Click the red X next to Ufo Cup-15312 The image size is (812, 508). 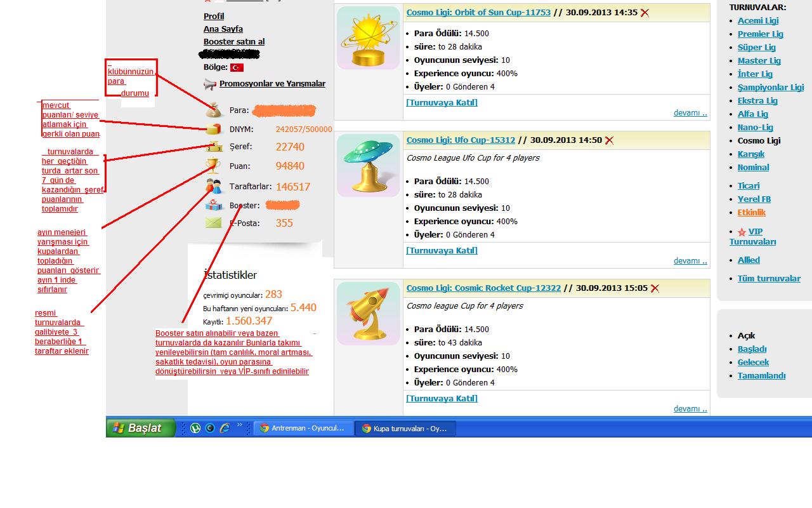(x=609, y=140)
